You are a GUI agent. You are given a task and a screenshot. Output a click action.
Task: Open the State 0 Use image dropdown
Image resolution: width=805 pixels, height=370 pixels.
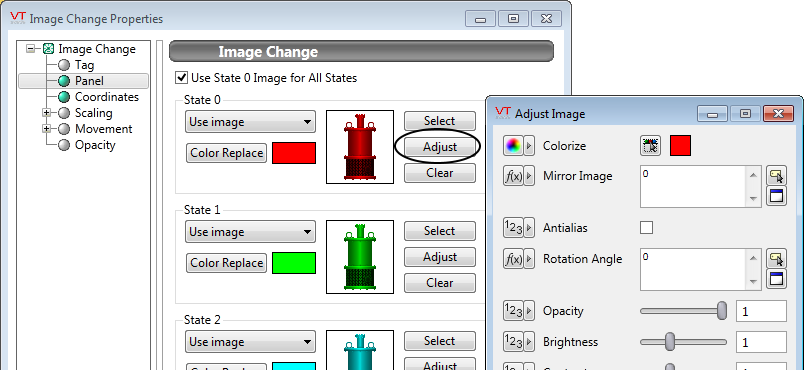coord(251,122)
